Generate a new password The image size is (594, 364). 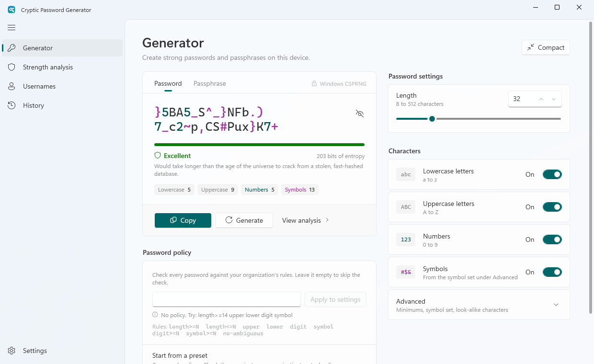pyautogui.click(x=244, y=220)
